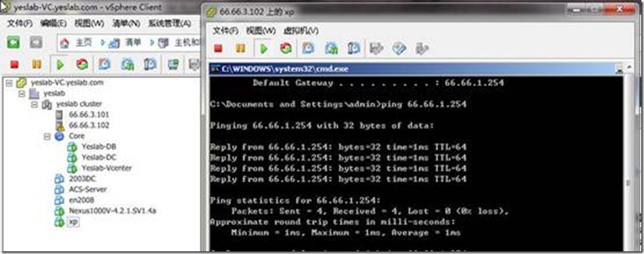Revert to snapshot in vSphere Client main toolbar
Viewport: 644px width, 254px height.
coord(128,64)
